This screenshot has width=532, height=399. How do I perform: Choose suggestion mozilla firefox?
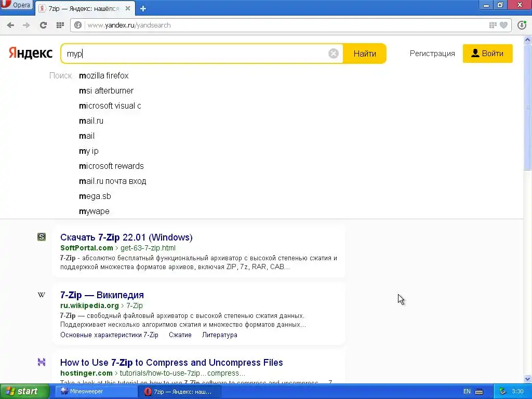click(104, 76)
